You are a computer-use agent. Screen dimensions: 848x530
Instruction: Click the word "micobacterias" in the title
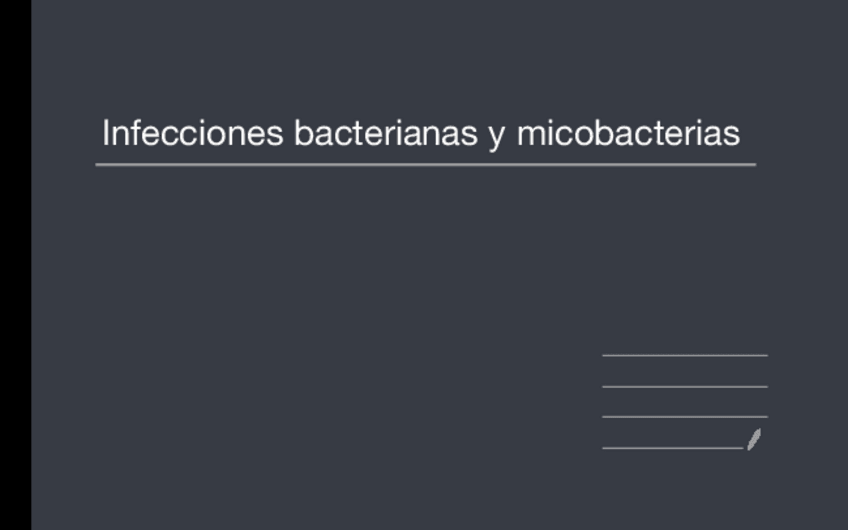tap(628, 133)
